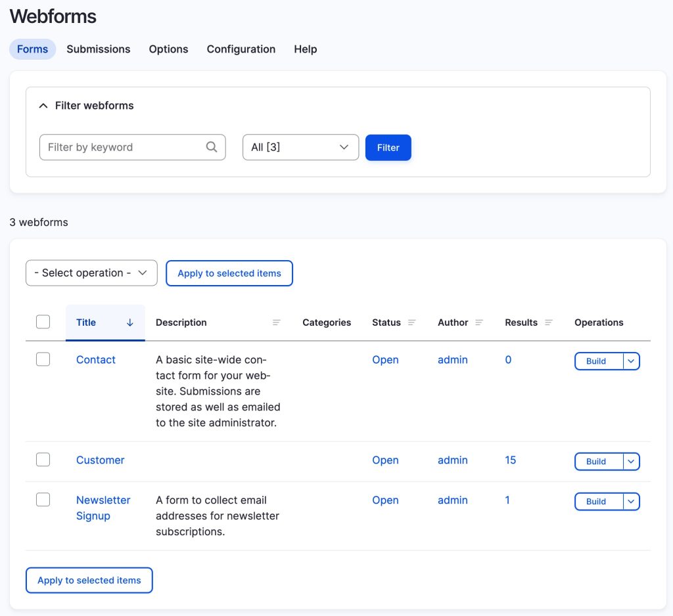This screenshot has width=673, height=616.
Task: Click Build button for Customer form
Action: (599, 462)
